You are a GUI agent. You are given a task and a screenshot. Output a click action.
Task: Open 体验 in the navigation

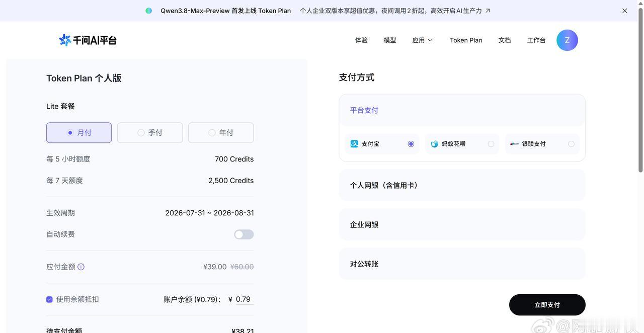click(x=361, y=40)
